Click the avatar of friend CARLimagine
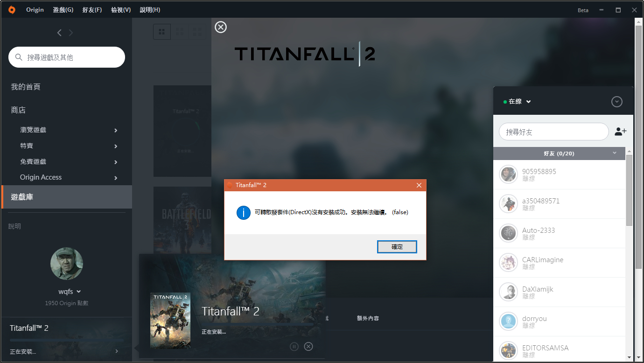Screen dimensions: 644x363 [508, 263]
